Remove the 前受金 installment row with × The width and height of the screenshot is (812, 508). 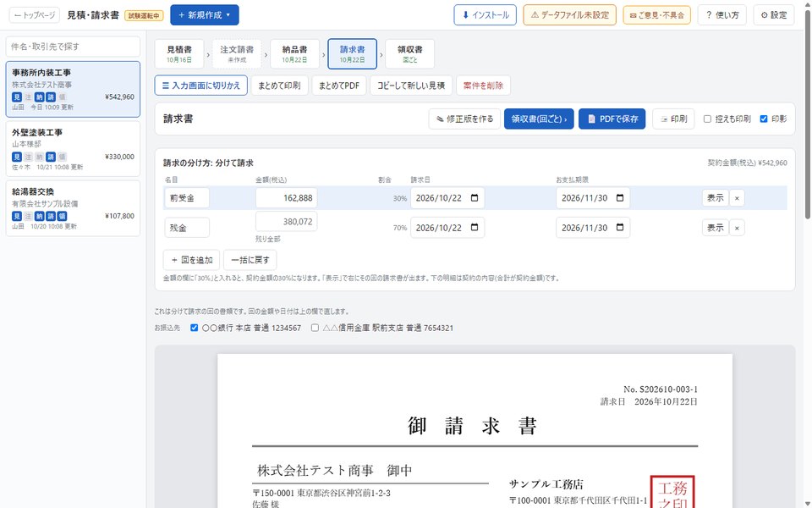click(737, 198)
